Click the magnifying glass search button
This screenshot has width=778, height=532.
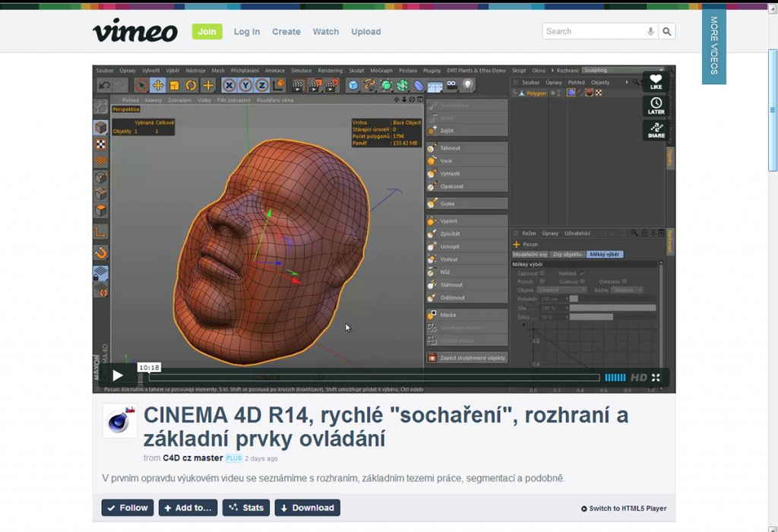[667, 32]
